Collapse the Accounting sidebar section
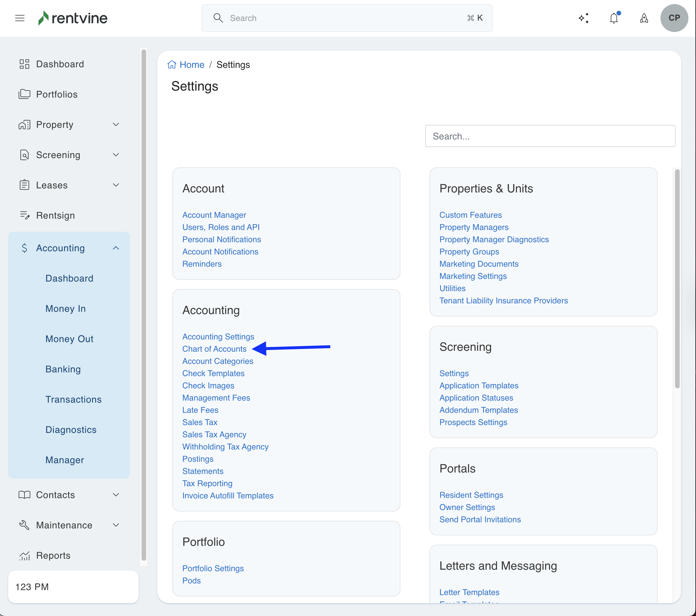 click(x=116, y=248)
